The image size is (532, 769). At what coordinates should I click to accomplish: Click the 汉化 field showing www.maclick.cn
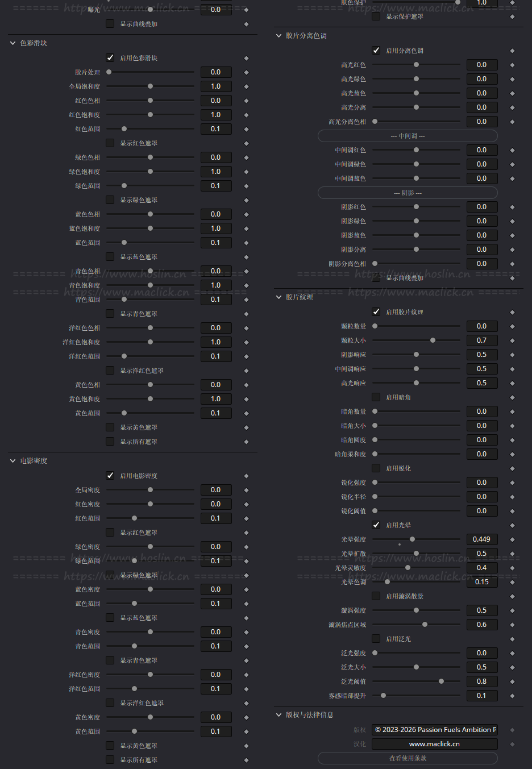[435, 744]
